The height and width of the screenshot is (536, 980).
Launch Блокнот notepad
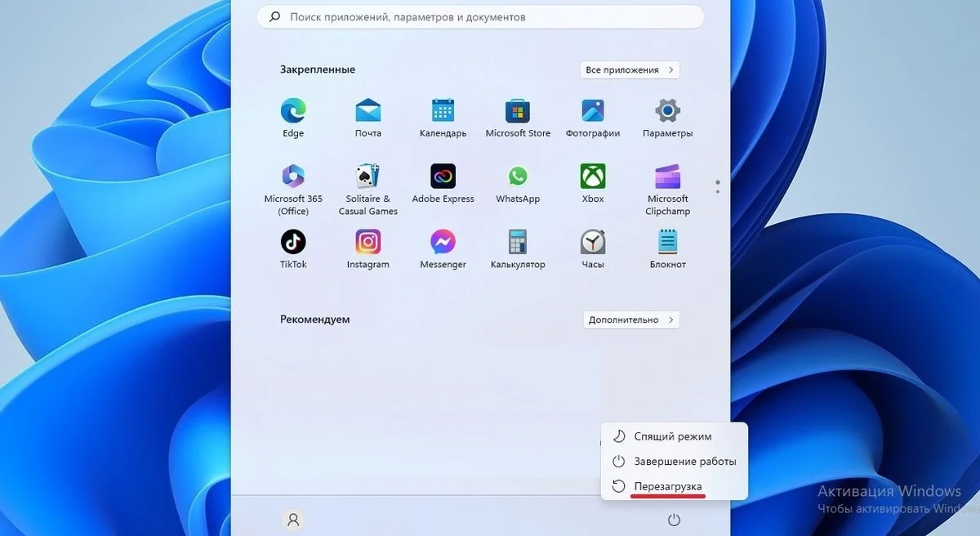tap(668, 249)
